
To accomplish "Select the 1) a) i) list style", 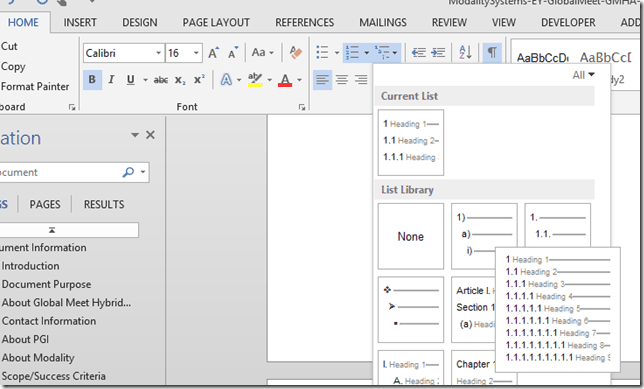I will tap(484, 236).
